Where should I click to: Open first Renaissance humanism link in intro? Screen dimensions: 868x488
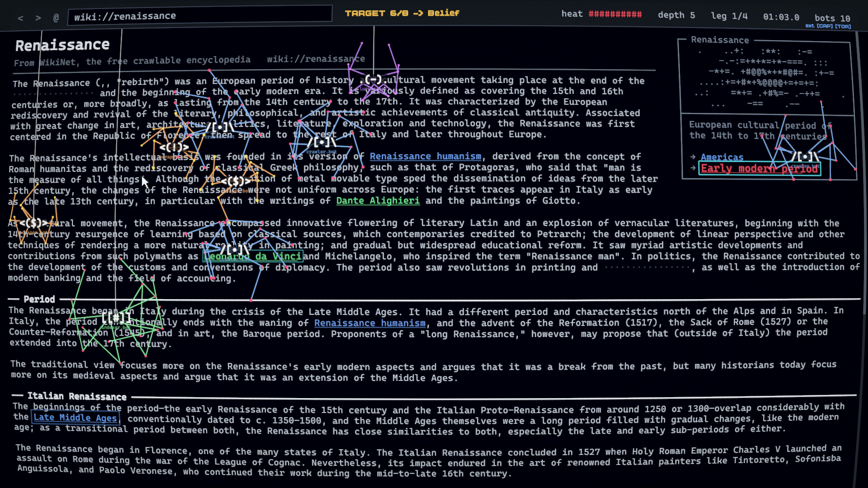point(425,156)
